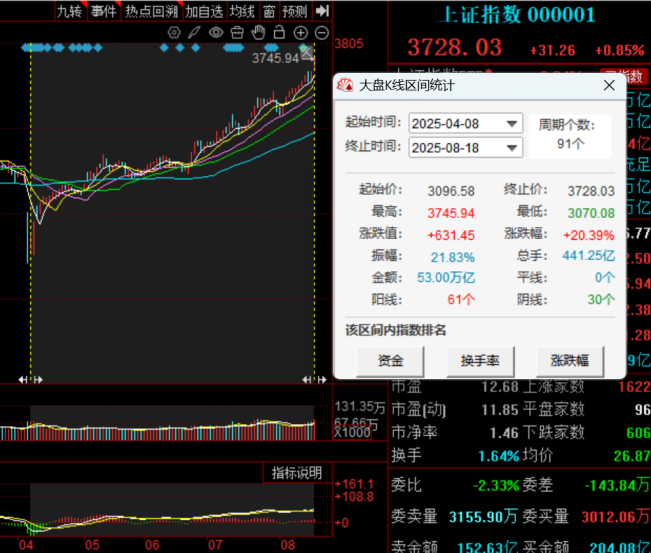The height and width of the screenshot is (553, 651).
Task: Click the 涨跌幅 ranking button
Action: 570,361
